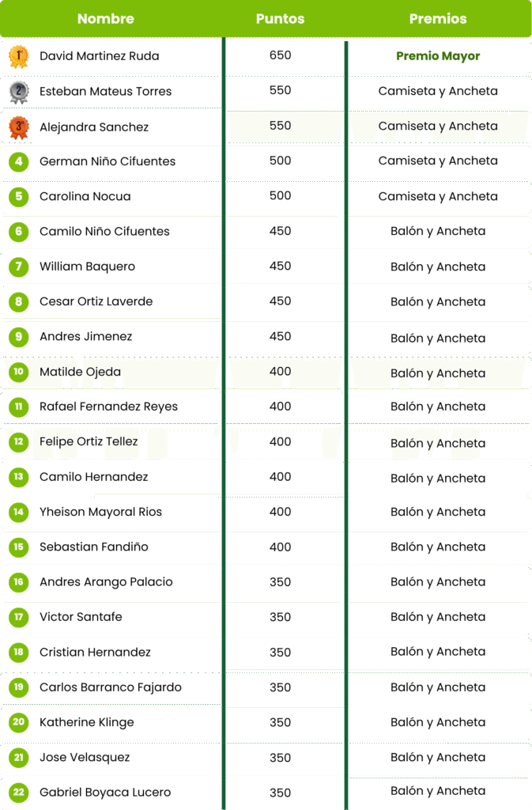Image resolution: width=532 pixels, height=810 pixels.
Task: Click the gold first place medal icon
Action: pyautogui.click(x=19, y=56)
